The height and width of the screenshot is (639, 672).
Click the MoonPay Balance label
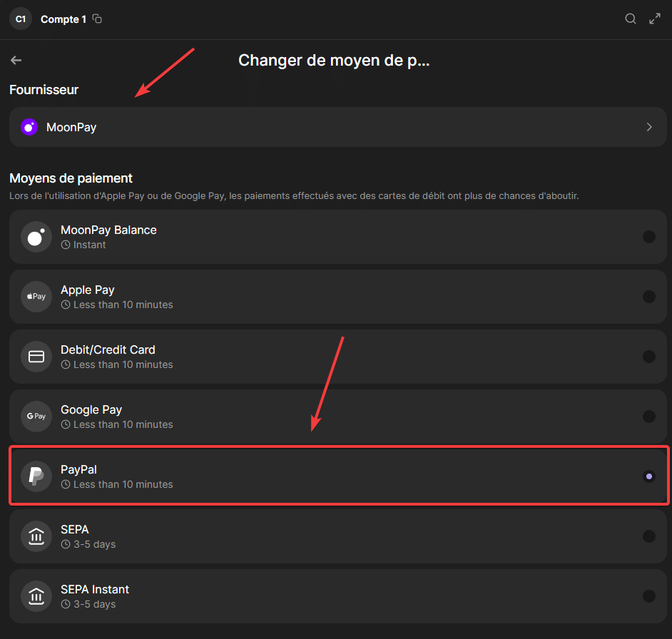click(108, 230)
